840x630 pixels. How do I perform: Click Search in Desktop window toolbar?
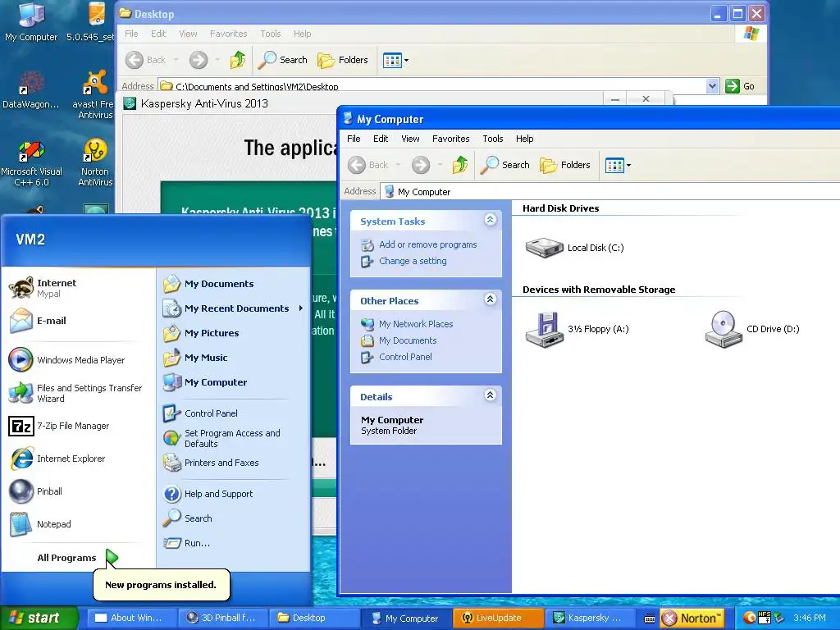pos(283,60)
